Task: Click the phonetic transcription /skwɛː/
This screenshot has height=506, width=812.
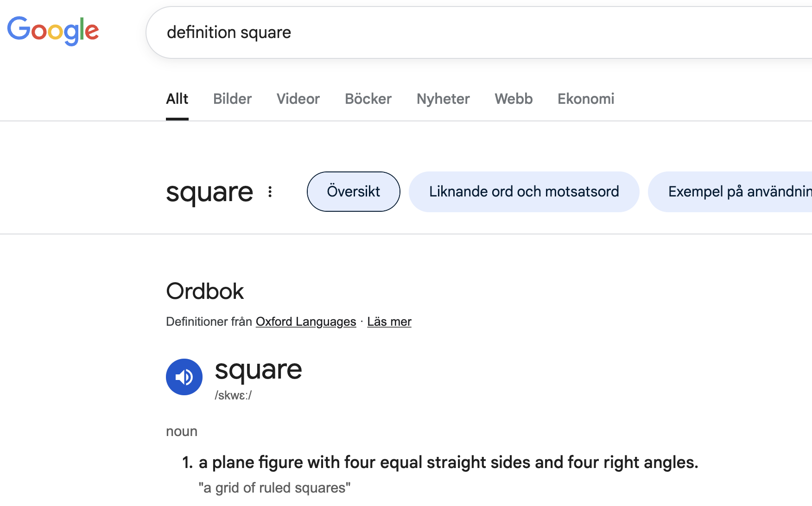Action: 233,395
